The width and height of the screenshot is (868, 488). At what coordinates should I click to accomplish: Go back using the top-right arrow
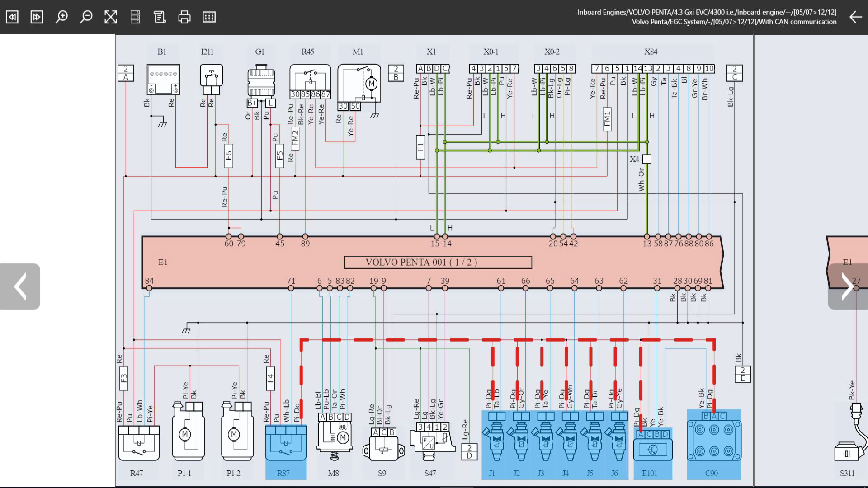(855, 17)
